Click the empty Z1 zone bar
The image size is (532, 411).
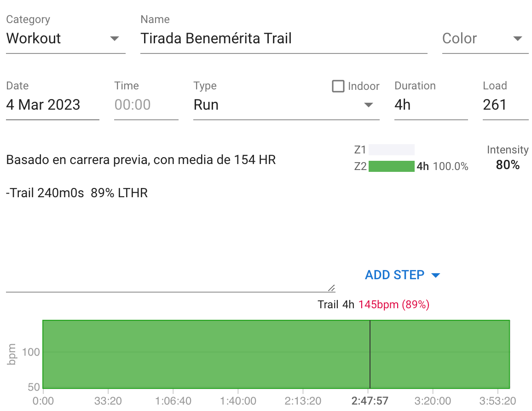(x=391, y=150)
